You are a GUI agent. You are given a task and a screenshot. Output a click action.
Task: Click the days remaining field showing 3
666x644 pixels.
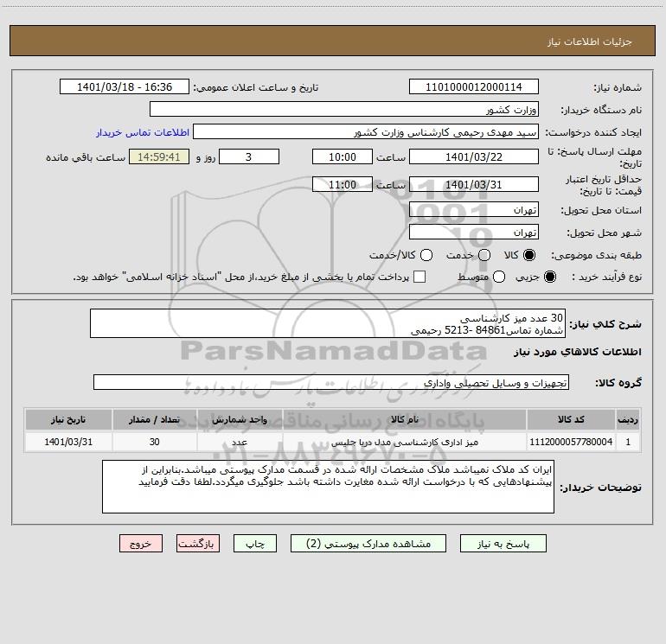tap(249, 156)
